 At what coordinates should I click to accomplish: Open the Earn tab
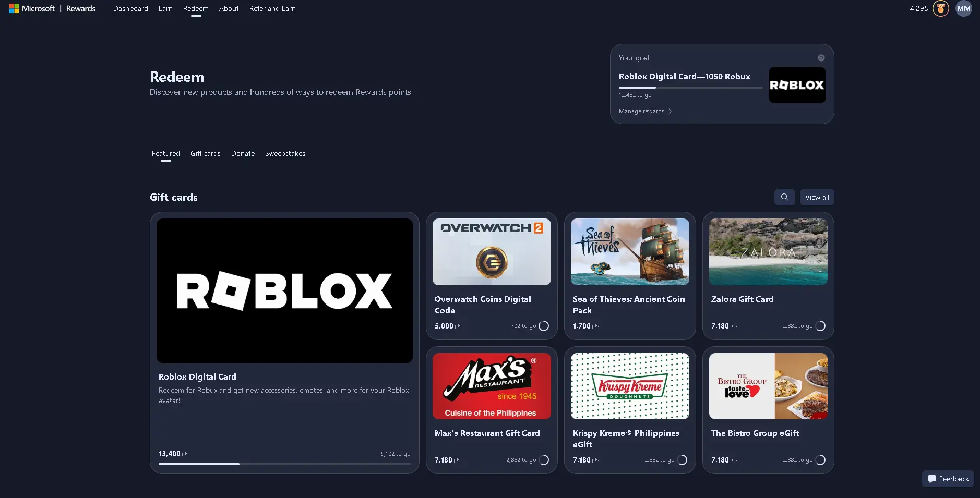pos(165,8)
